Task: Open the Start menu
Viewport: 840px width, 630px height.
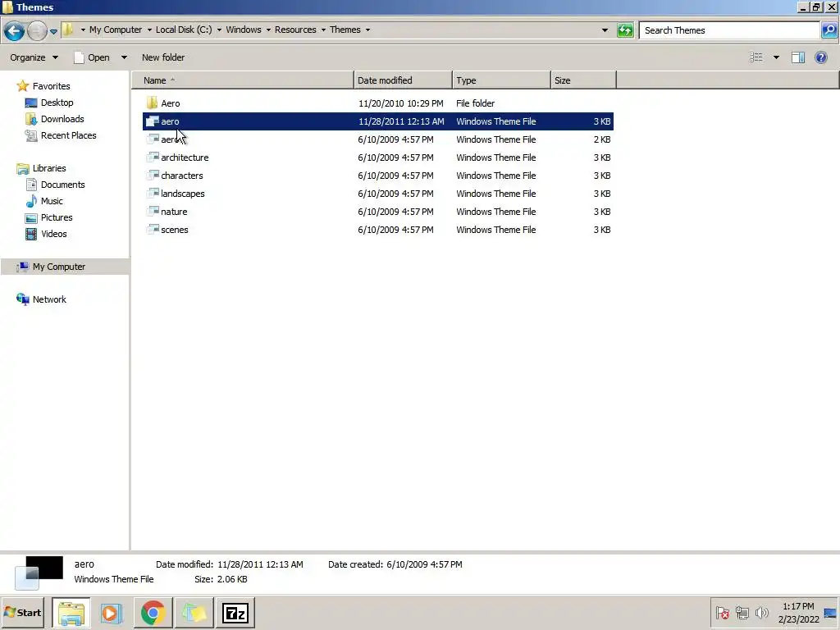Action: tap(22, 612)
